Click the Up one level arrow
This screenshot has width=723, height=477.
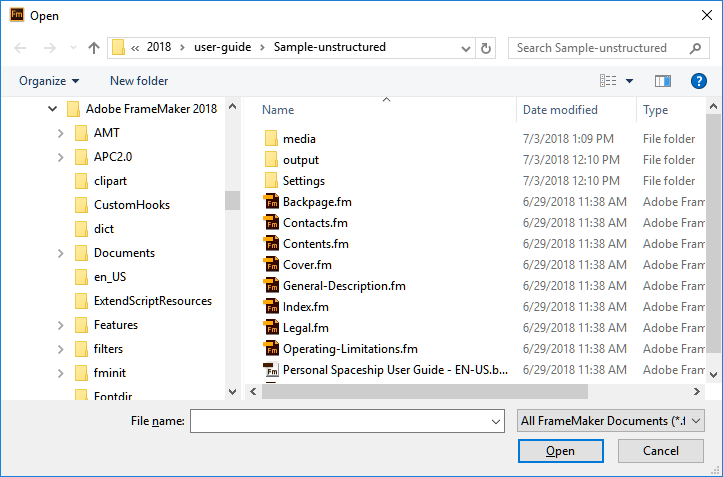click(x=94, y=47)
